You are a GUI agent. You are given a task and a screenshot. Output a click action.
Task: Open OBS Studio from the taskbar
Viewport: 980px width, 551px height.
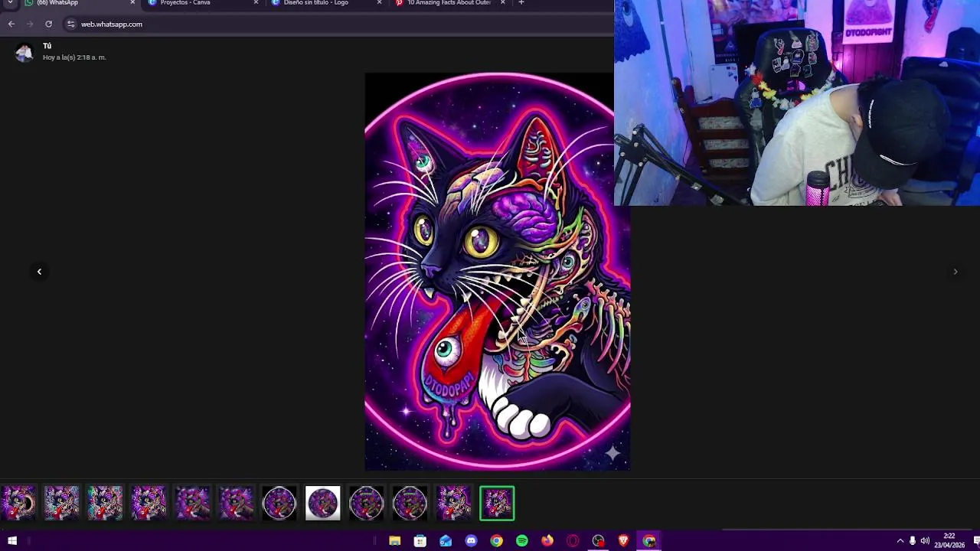click(x=598, y=541)
